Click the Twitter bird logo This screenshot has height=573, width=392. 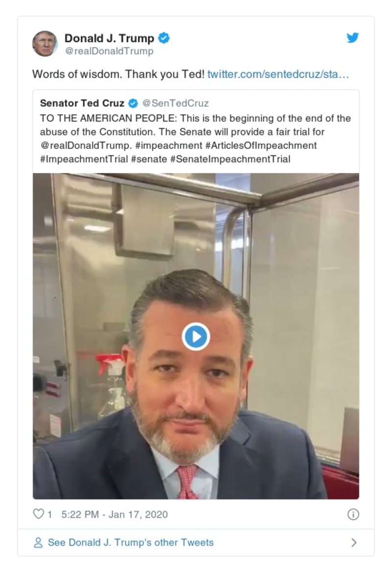353,38
